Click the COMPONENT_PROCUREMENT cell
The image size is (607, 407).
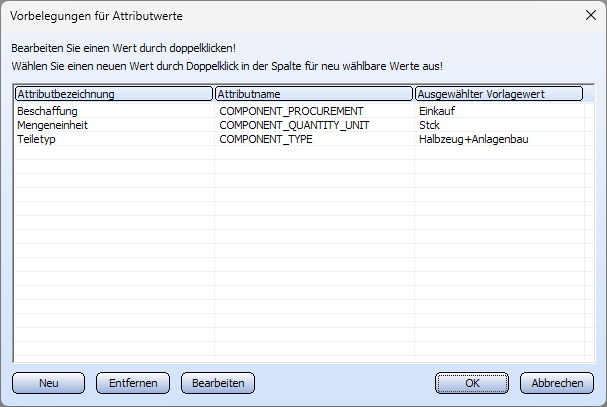(291, 111)
